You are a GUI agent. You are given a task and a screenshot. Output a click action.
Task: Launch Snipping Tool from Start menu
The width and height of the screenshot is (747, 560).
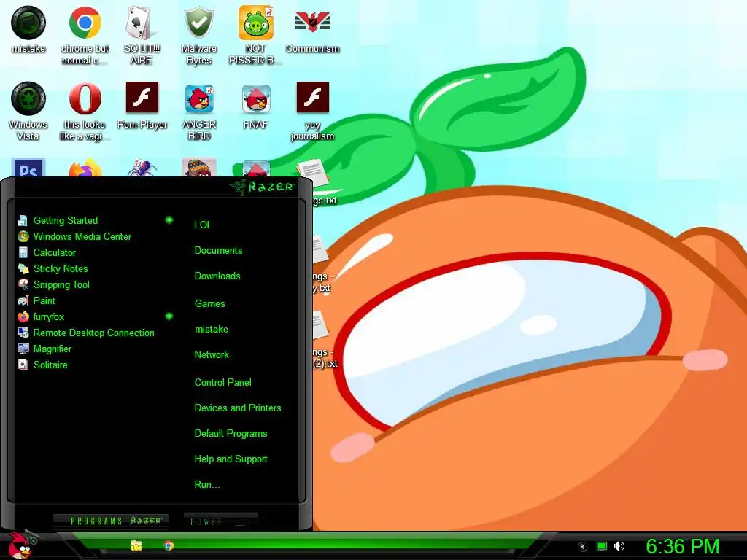[61, 285]
